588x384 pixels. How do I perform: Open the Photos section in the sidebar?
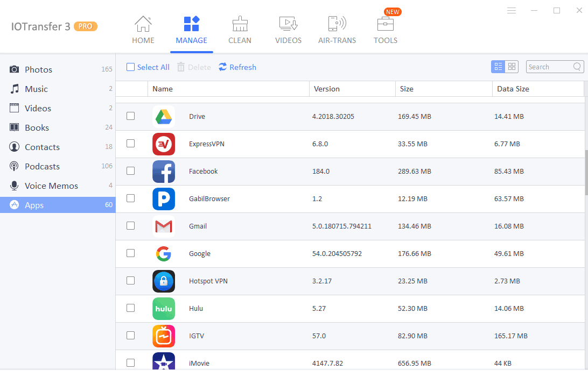38,69
